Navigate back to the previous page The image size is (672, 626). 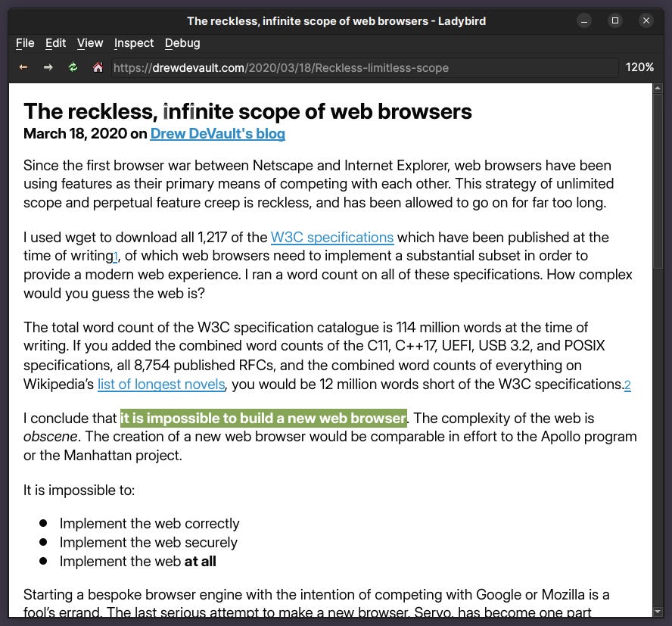point(23,67)
